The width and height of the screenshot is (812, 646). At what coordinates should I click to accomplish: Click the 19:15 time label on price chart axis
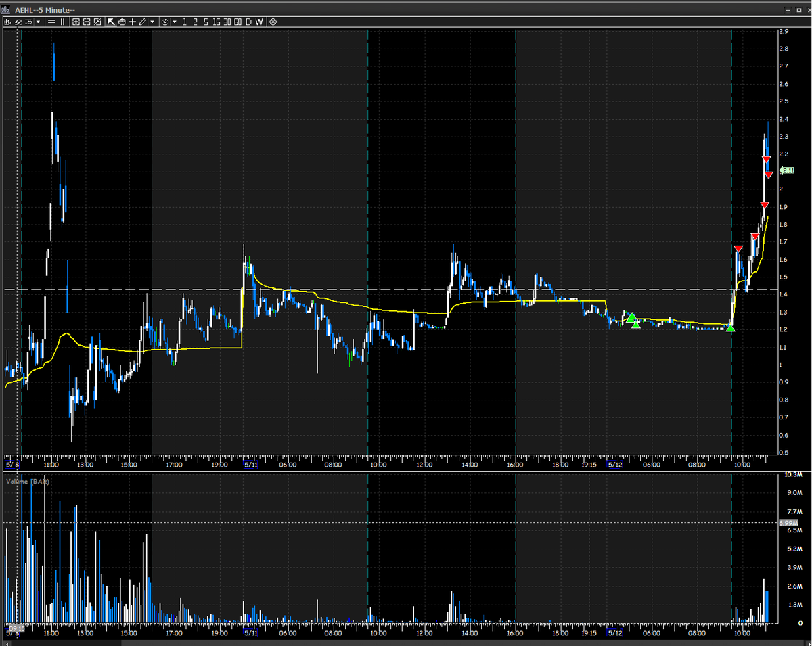click(589, 465)
